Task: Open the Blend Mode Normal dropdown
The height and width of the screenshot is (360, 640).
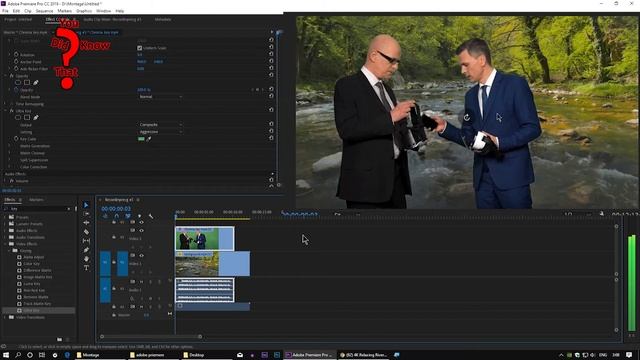Action: coord(160,97)
